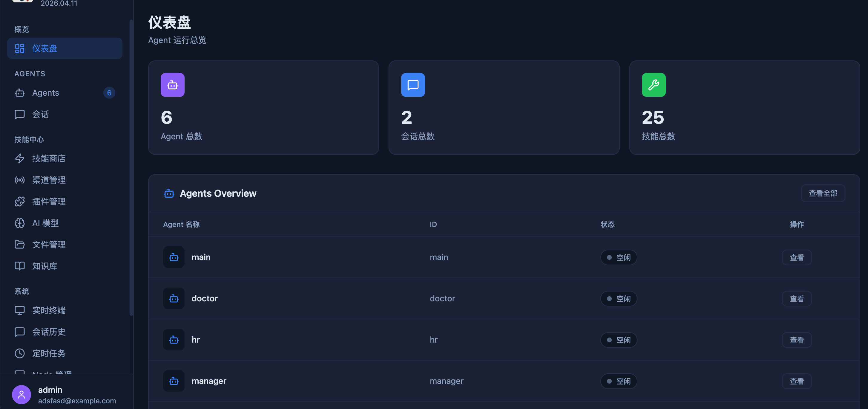
Task: Click the purple Agent 总数 robot icon
Action: [173, 85]
